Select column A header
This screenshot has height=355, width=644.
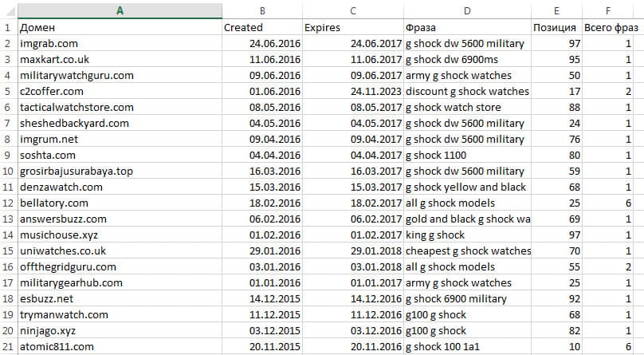pos(120,10)
